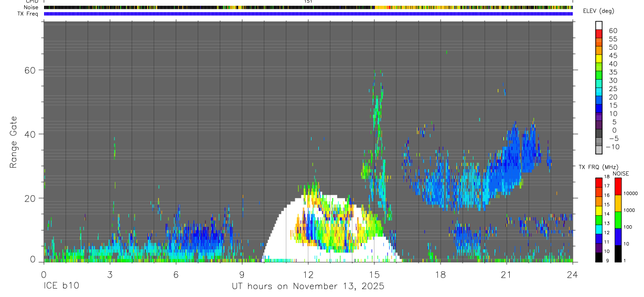This screenshot has width=644, height=297.
Task: Click the ELEV scale label "45"
Action: point(613,56)
